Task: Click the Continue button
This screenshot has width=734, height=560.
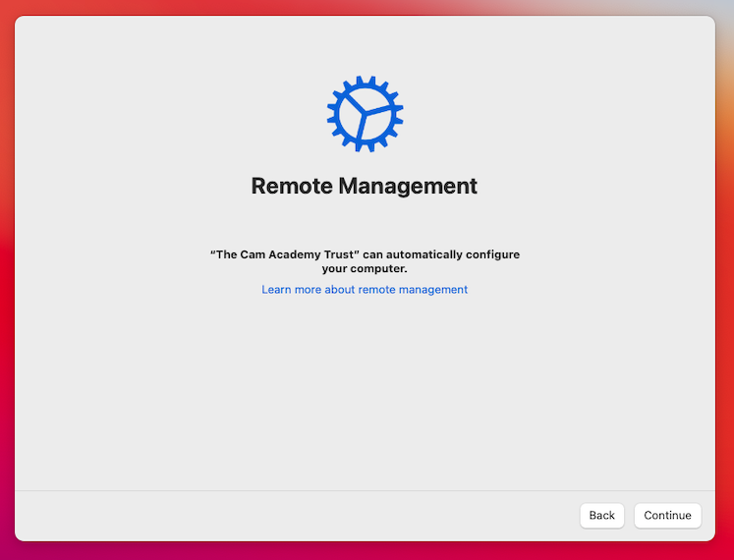Action: (667, 516)
